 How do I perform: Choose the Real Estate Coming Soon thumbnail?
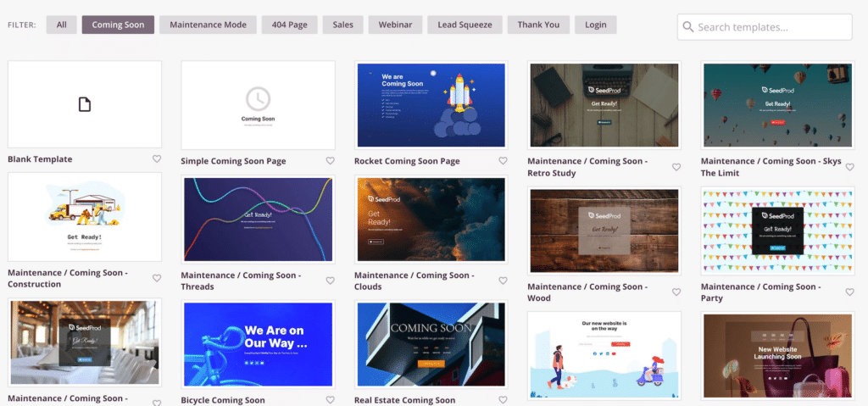[431, 344]
